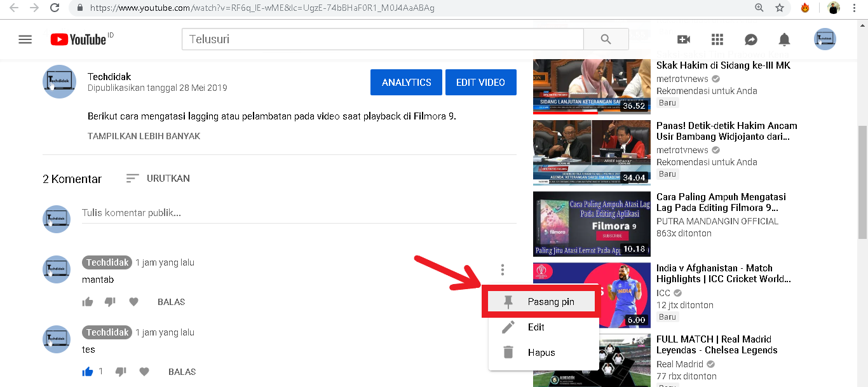Select 'Hapus' to delete the comment
The width and height of the screenshot is (868, 387).
(539, 353)
